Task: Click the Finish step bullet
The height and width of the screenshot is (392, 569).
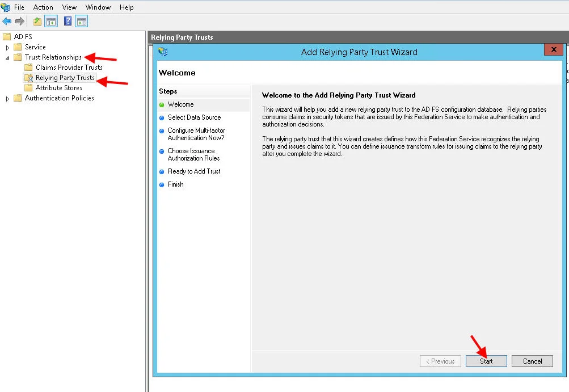Action: coord(162,185)
